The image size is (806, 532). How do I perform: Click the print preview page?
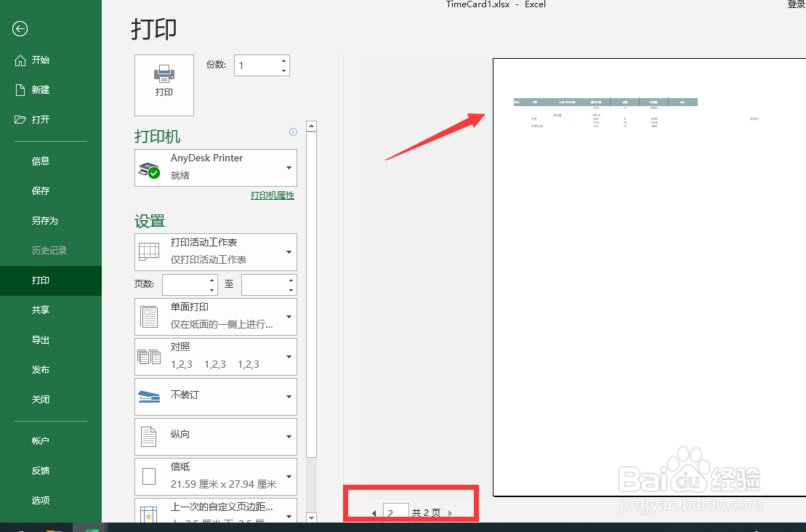(649, 278)
